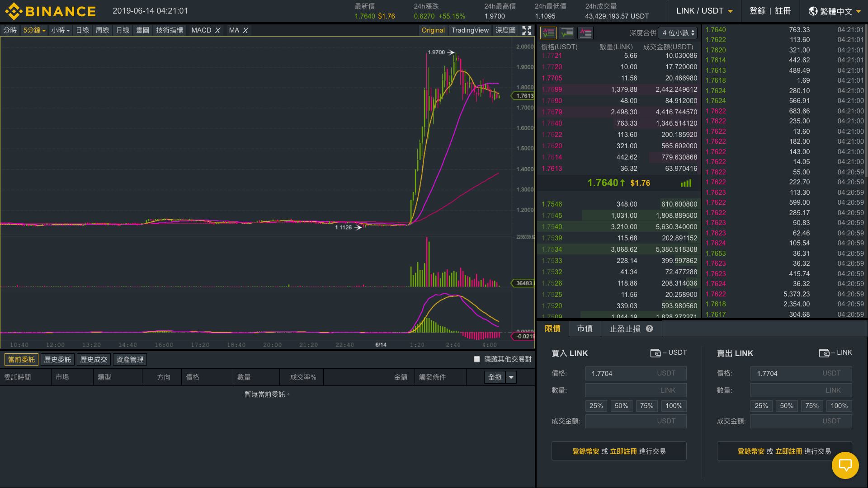The image size is (868, 488).
Task: Select the 市價 market order tab
Action: click(585, 328)
